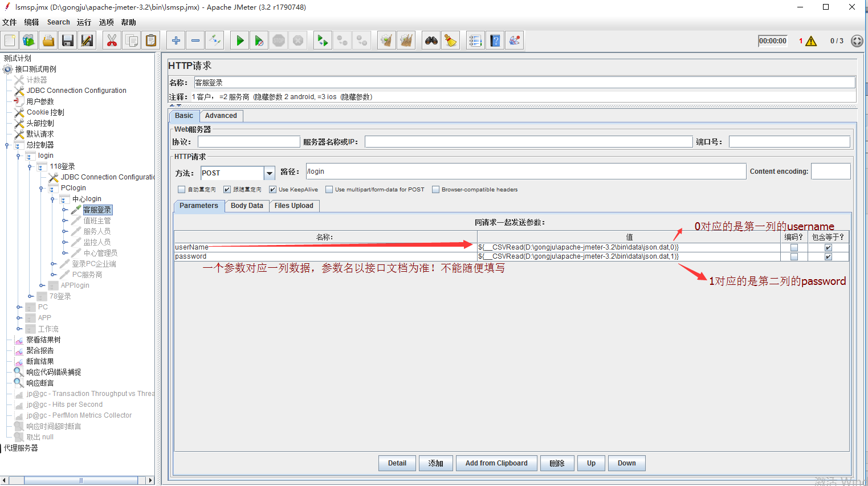This screenshot has height=486, width=868.
Task: Expand the APPlogin tree node
Action: [x=42, y=285]
